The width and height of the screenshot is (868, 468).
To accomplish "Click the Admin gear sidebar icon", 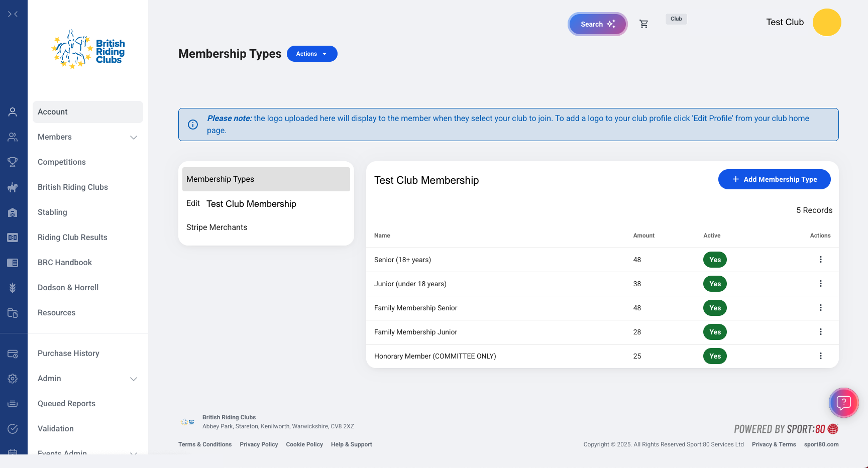I will pos(13,379).
